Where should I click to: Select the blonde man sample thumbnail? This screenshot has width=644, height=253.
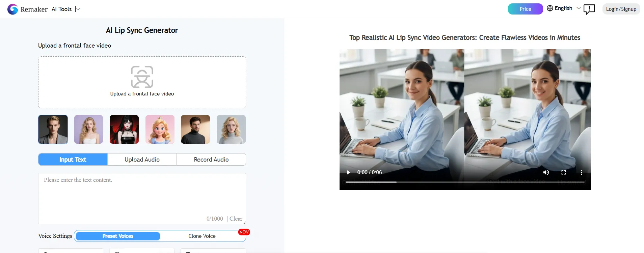(x=53, y=130)
